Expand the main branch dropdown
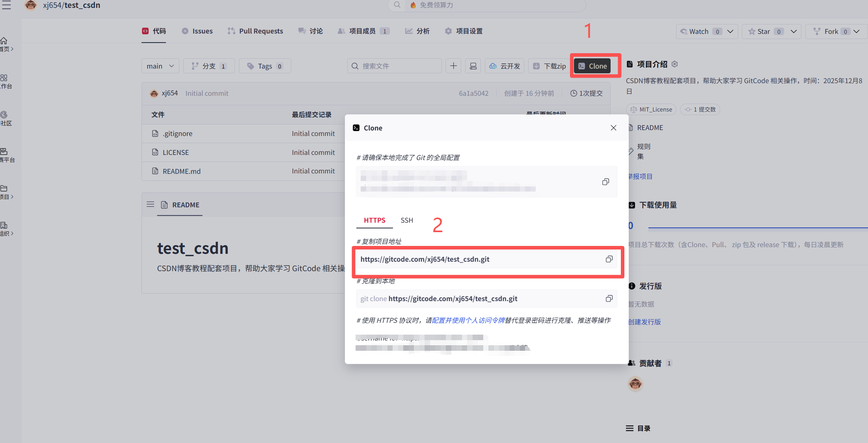The width and height of the screenshot is (868, 443). pos(160,66)
